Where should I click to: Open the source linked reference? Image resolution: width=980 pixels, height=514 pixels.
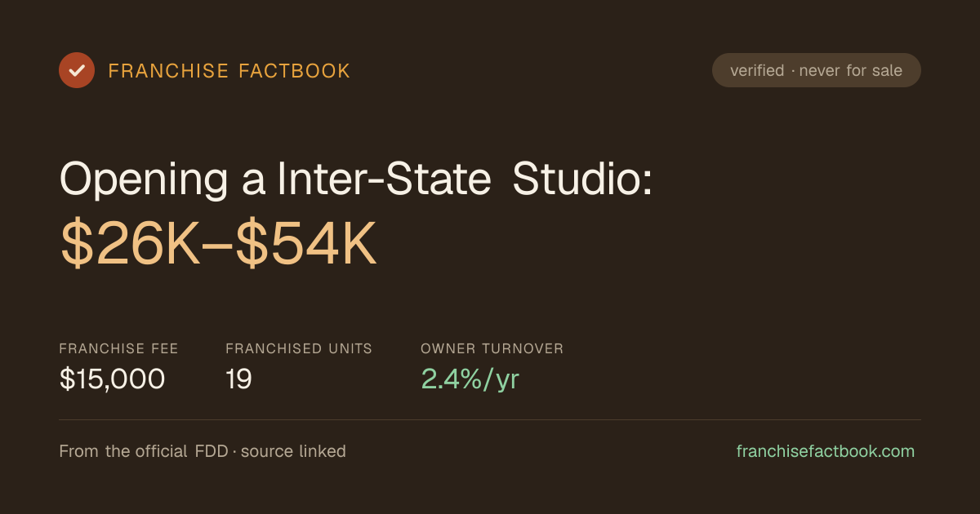293,451
